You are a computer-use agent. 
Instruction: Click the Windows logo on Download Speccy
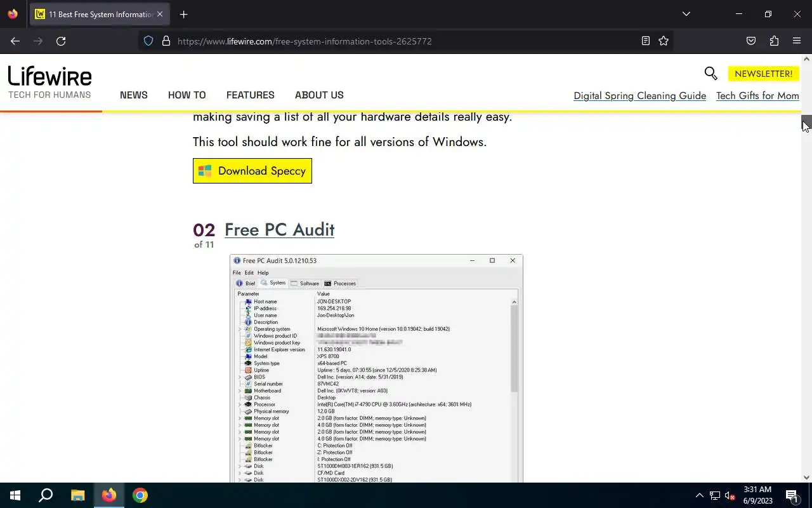204,171
